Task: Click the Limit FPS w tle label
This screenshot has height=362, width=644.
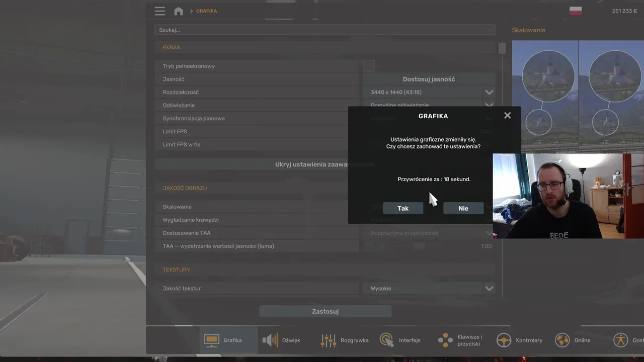Action: [182, 144]
